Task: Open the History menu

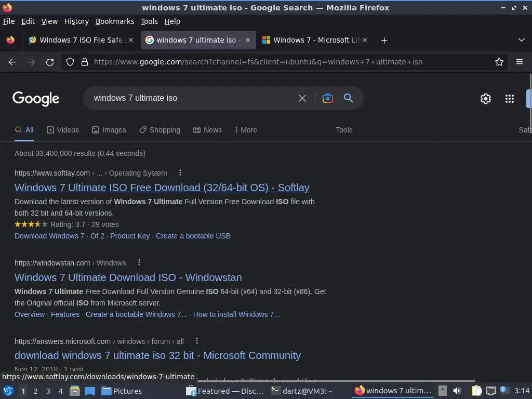Action: click(76, 21)
